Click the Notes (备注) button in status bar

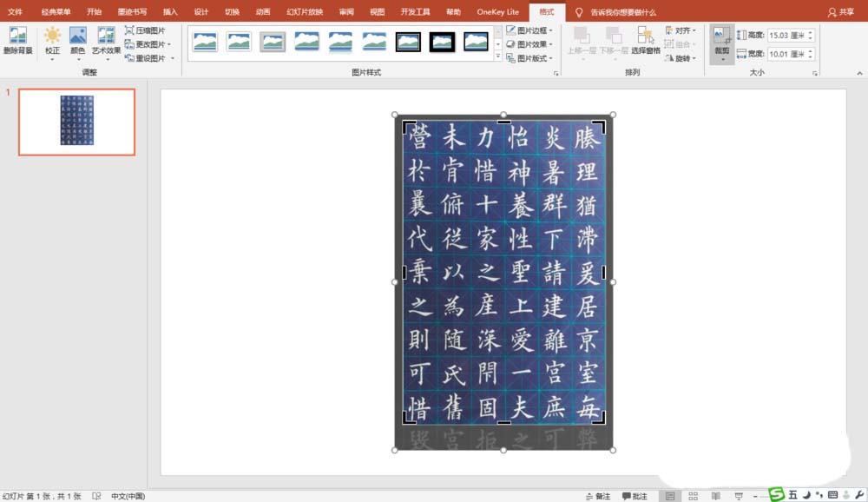(x=598, y=496)
